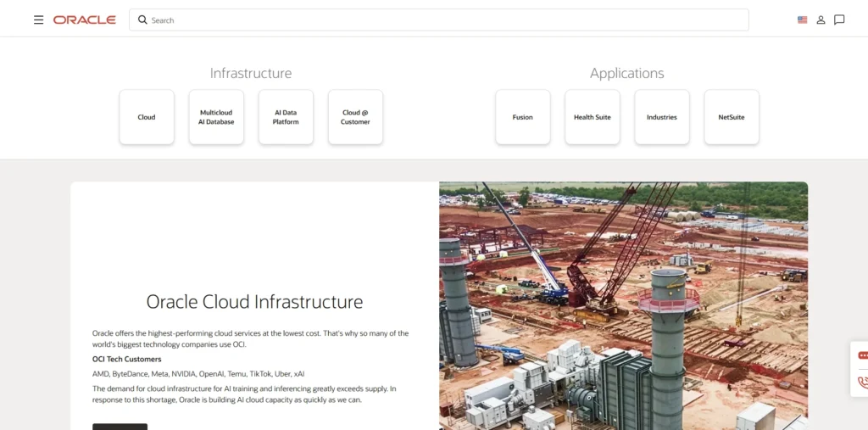This screenshot has height=430, width=868.
Task: Click the Oracle logo
Action: pos(85,20)
